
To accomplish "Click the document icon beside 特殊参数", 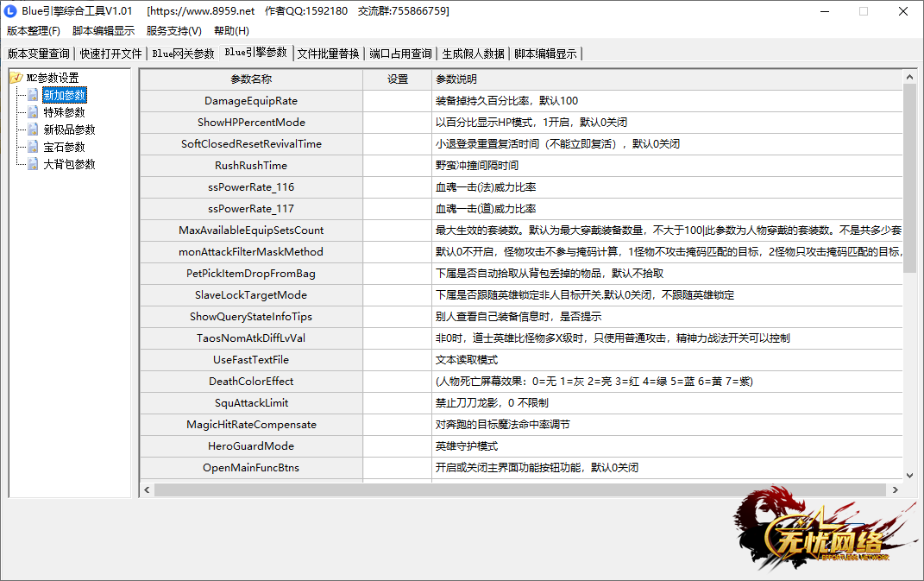I will pyautogui.click(x=33, y=112).
